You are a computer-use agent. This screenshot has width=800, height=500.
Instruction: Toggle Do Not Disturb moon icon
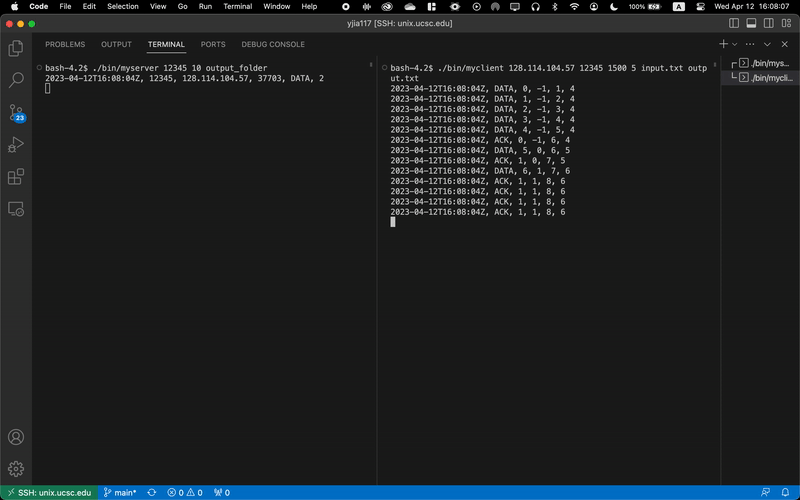(614, 7)
